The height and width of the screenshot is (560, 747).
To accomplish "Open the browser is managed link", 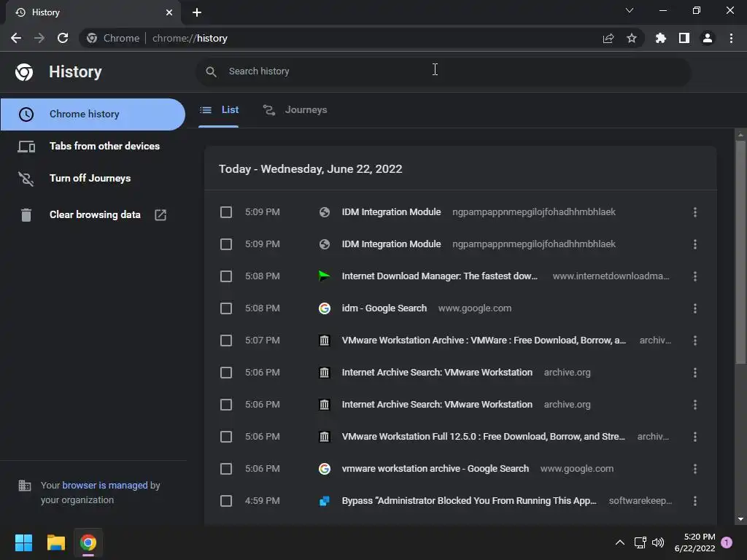I will point(105,485).
